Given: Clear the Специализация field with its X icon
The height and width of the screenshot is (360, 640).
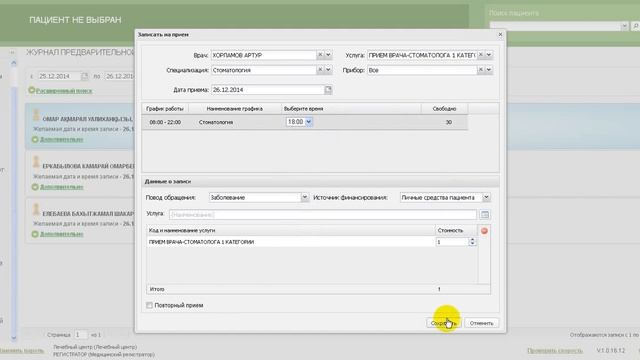Looking at the screenshot, I should [x=320, y=70].
